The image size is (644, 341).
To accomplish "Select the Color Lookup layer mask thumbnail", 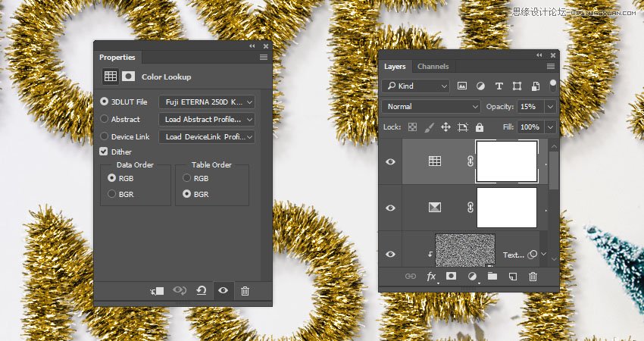I will pyautogui.click(x=506, y=161).
